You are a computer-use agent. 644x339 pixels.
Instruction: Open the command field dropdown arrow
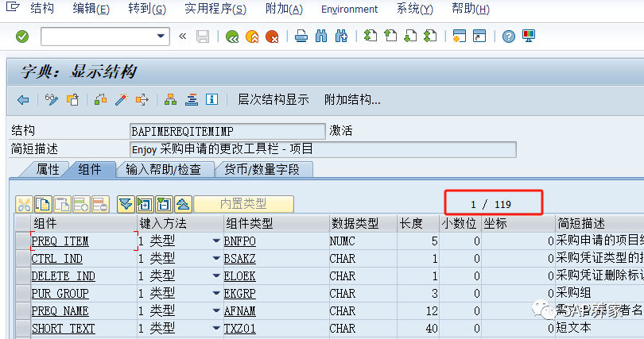pyautogui.click(x=161, y=37)
